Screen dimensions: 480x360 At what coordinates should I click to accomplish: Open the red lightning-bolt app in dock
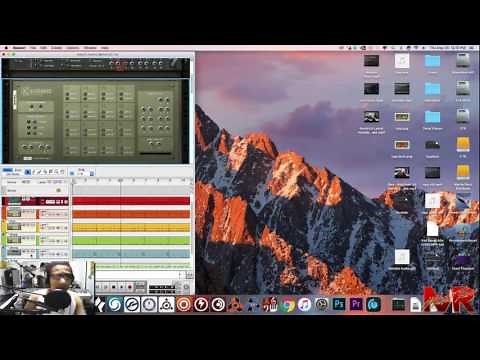pyautogui.click(x=201, y=304)
